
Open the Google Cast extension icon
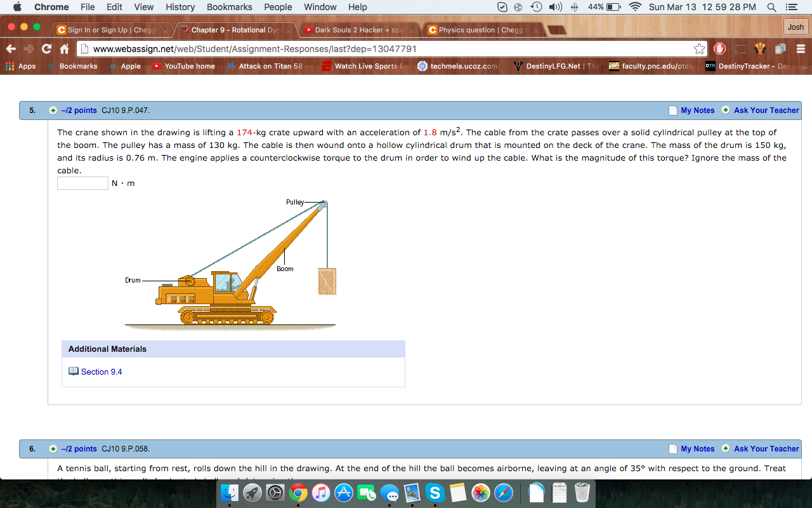[740, 48]
